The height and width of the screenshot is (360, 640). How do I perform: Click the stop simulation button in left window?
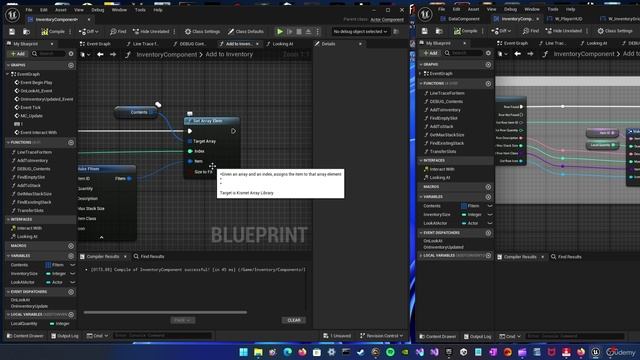[299, 31]
